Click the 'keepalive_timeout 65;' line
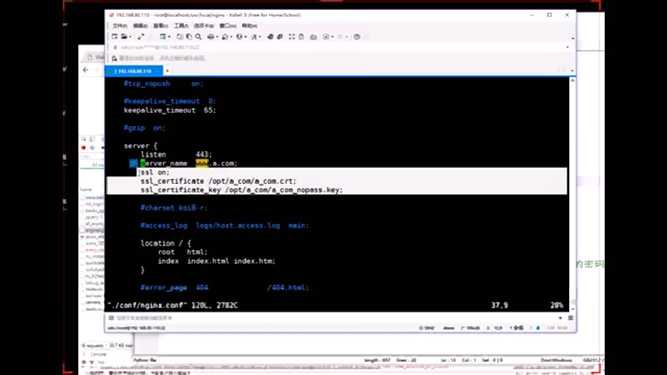 (170, 110)
